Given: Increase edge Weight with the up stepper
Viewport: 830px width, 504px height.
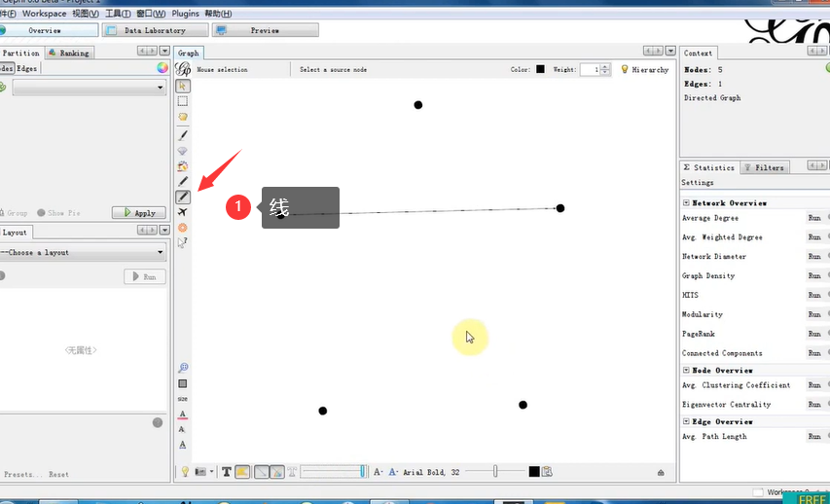Looking at the screenshot, I should point(605,66).
